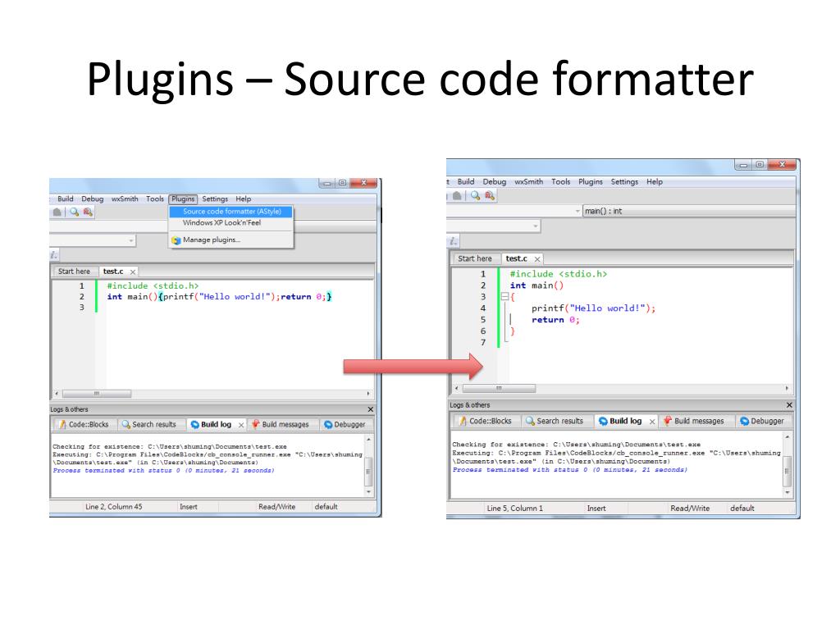840x630 pixels.
Task: Open Build messages tab in right window
Action: (694, 421)
